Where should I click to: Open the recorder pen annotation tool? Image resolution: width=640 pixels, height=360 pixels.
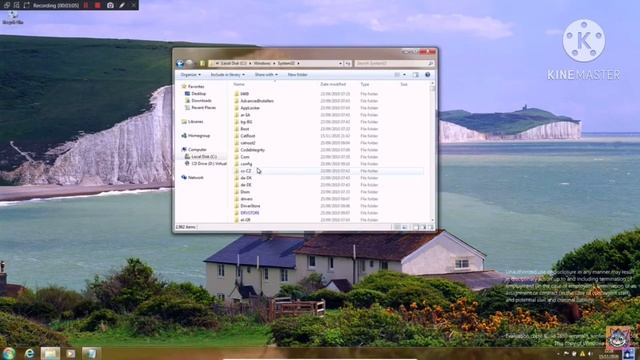coord(122,5)
